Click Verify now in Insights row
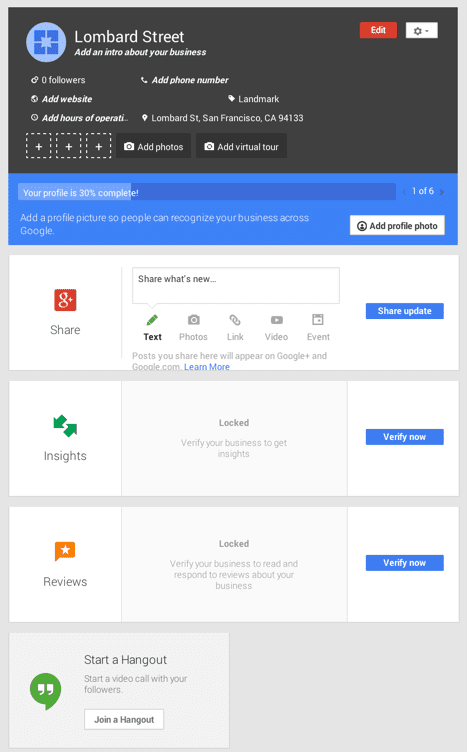The image size is (467, 752). [405, 437]
